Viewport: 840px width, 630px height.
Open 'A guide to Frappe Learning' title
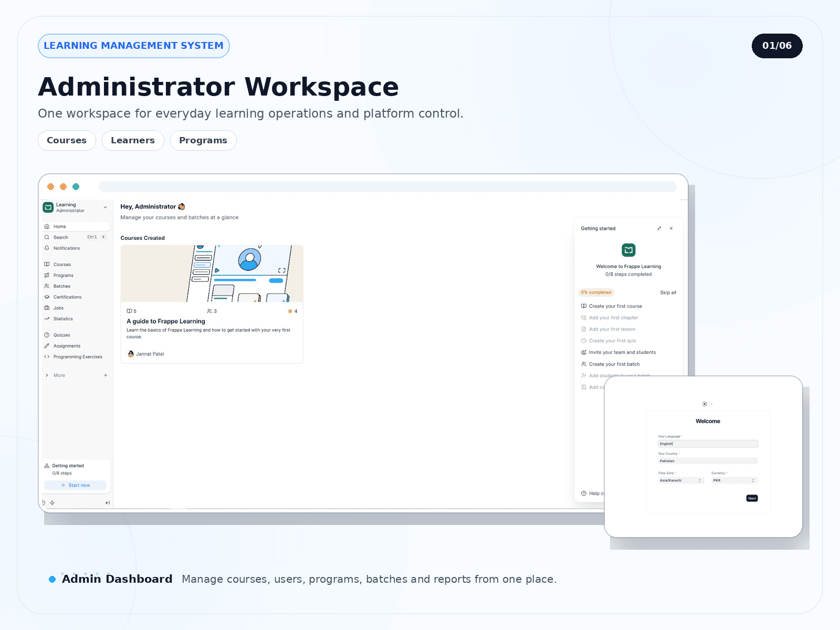pos(166,321)
